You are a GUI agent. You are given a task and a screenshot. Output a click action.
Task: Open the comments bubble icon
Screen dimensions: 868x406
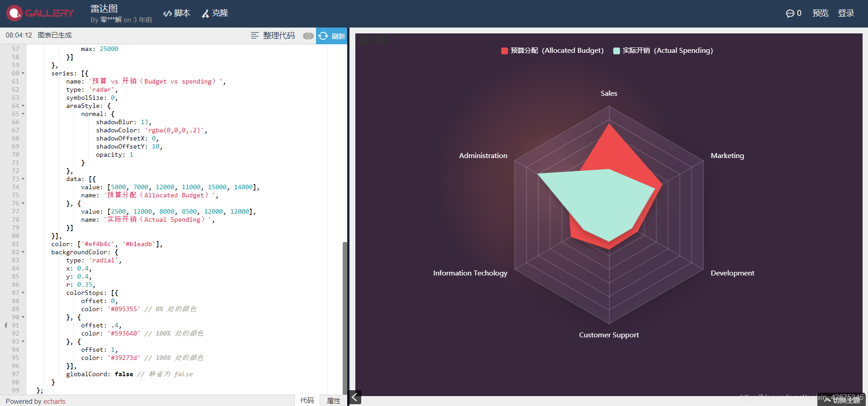click(x=790, y=14)
